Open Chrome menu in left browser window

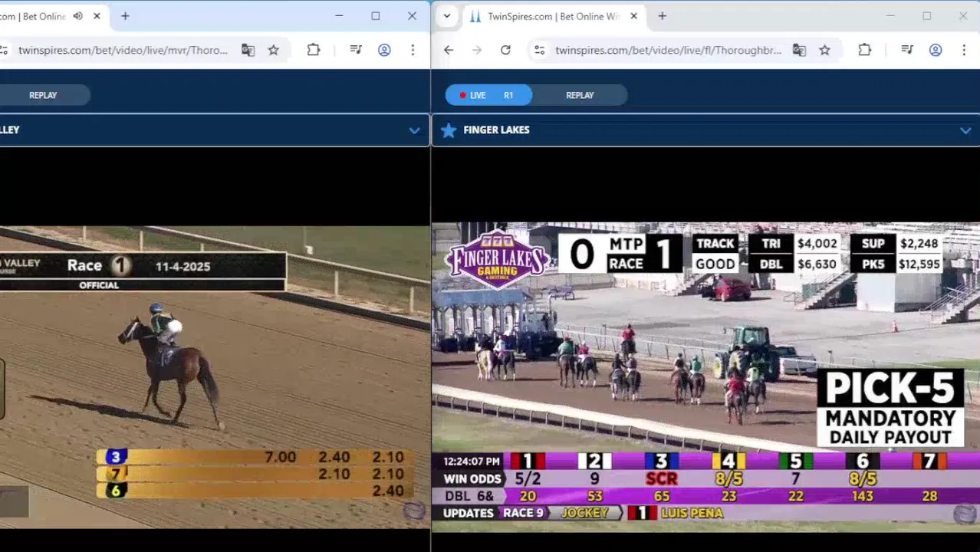click(x=413, y=50)
